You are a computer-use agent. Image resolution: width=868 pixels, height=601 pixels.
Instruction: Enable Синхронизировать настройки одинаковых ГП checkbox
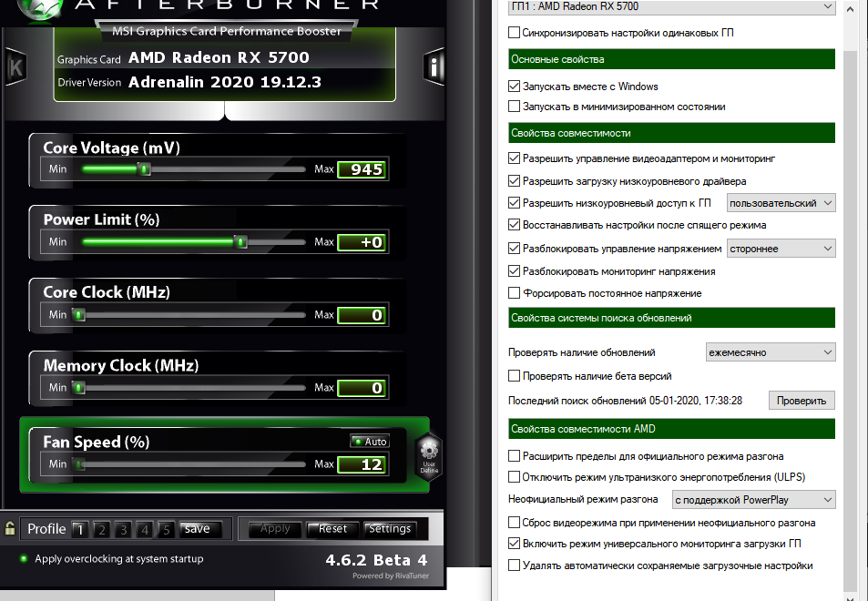(x=514, y=33)
